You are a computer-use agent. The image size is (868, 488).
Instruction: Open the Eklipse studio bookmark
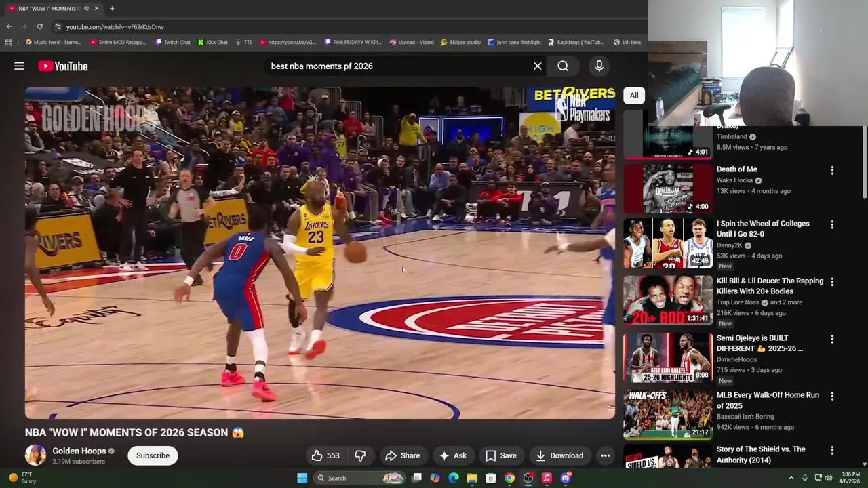coord(460,42)
